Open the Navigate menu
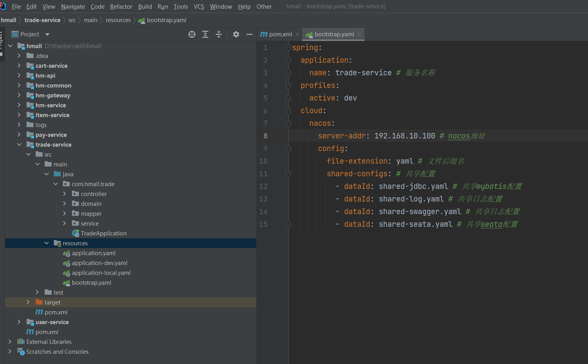 point(73,7)
